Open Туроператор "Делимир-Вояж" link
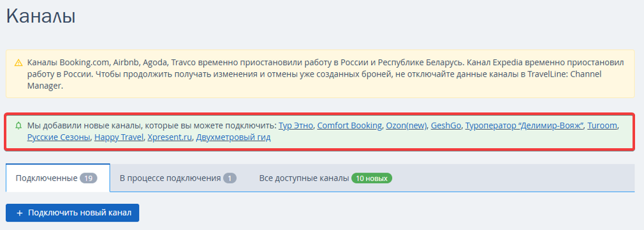 (524, 125)
